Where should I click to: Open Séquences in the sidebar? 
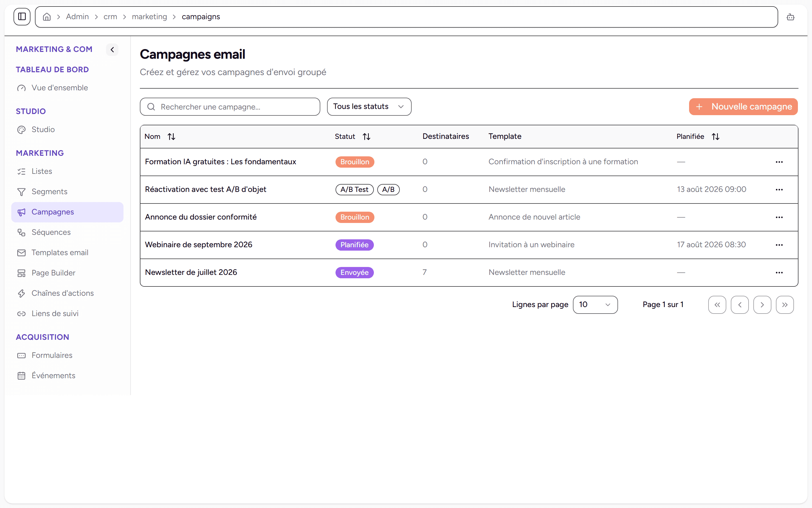click(x=67, y=232)
